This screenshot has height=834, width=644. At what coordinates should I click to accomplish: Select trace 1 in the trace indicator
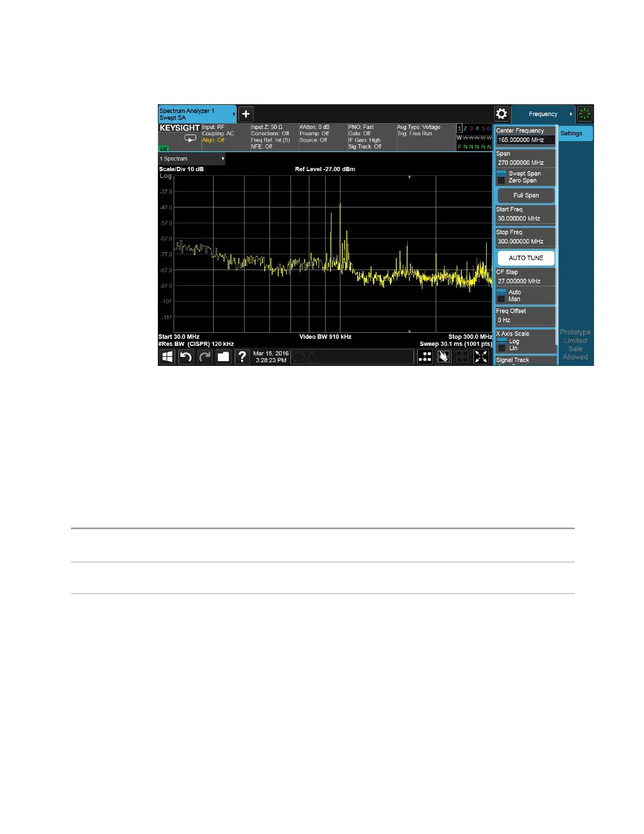click(459, 128)
